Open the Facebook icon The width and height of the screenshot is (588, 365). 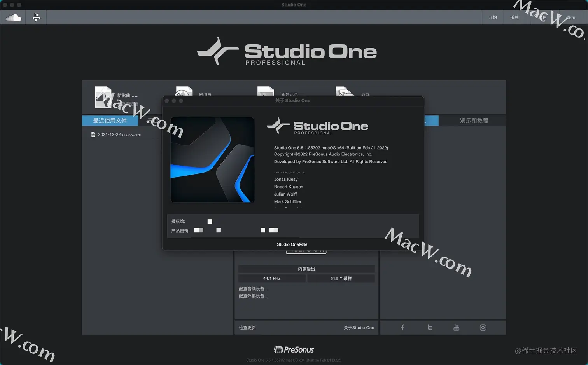403,327
